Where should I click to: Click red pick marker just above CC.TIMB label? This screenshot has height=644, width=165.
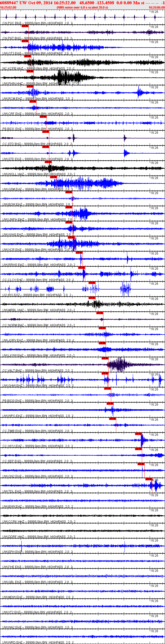tap(112, 419)
